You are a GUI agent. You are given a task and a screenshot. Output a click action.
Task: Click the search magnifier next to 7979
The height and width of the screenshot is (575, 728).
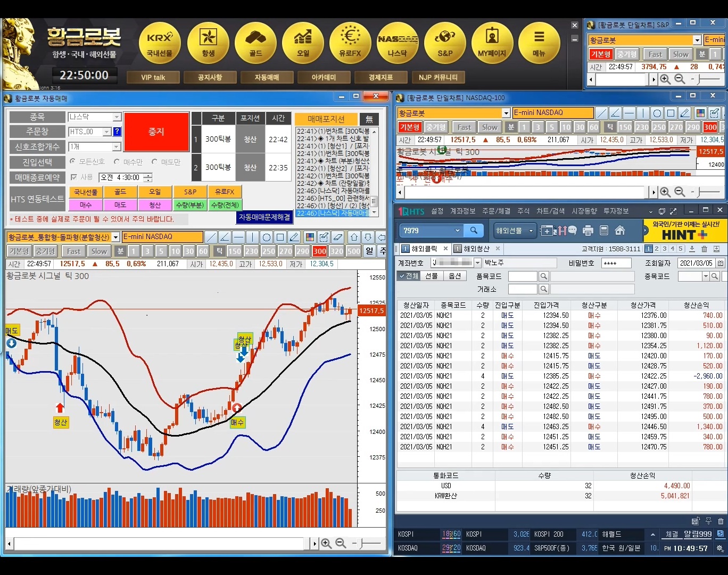tap(474, 231)
